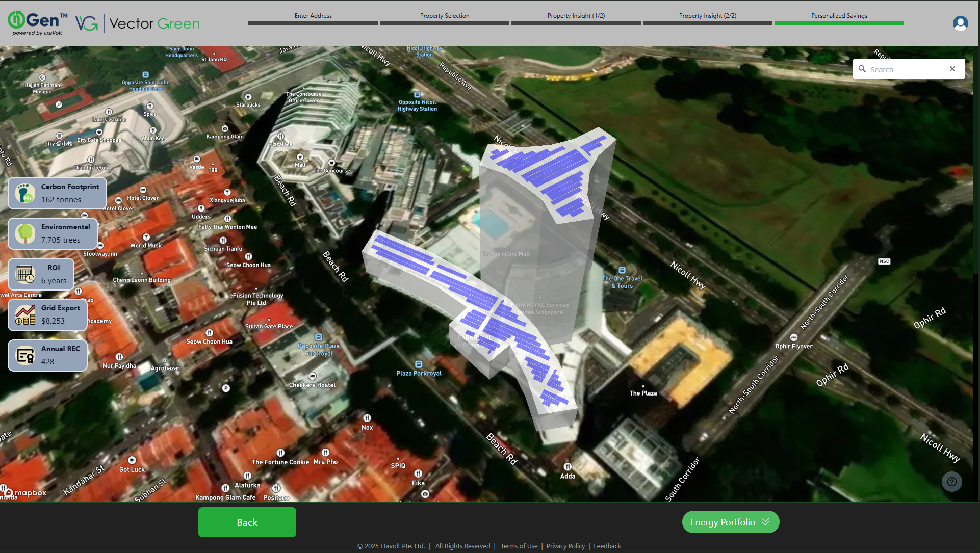Click the ROI calendar clock icon
980x553 pixels.
tap(25, 274)
